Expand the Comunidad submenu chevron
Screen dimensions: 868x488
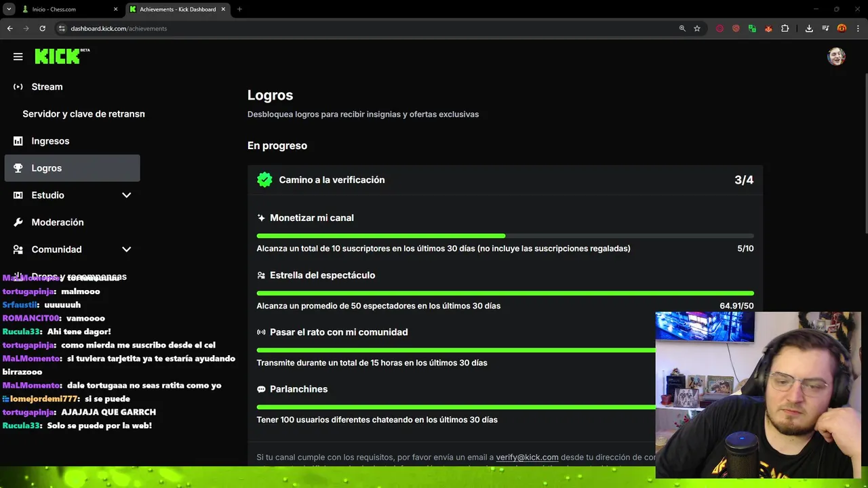point(126,249)
